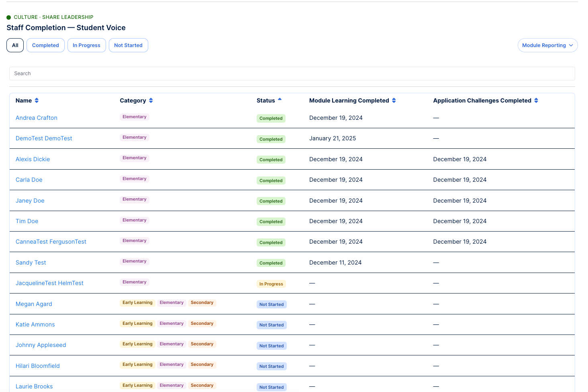This screenshot has height=392, width=588.
Task: Click Katie Ammons' Not Started badge
Action: click(x=272, y=325)
